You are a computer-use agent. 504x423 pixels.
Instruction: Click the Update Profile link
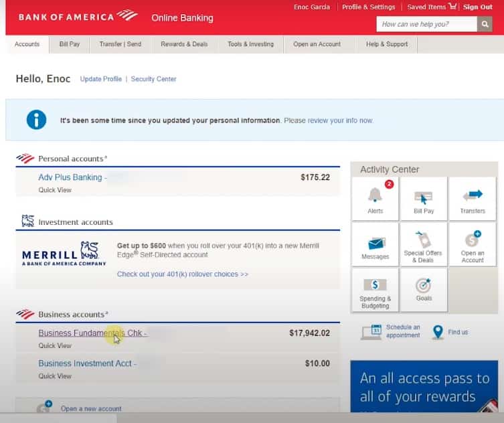click(101, 79)
